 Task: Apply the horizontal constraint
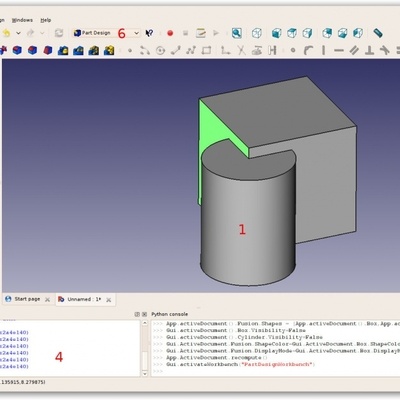(339, 51)
